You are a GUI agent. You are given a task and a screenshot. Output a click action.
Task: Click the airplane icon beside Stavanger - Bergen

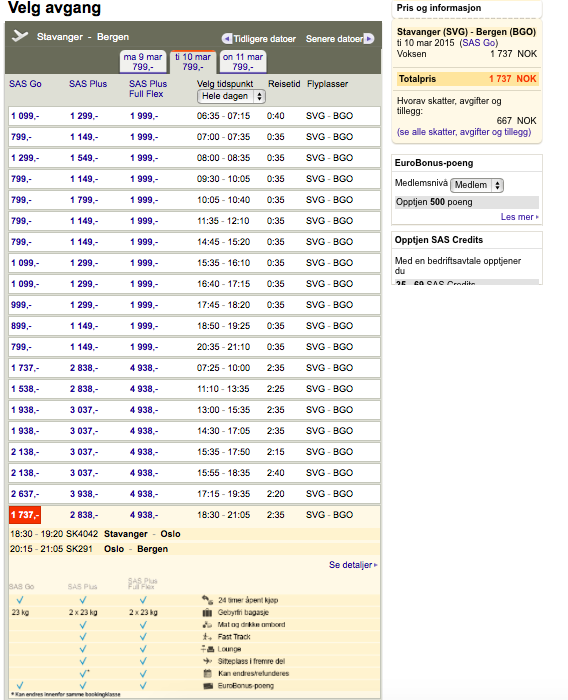point(20,36)
